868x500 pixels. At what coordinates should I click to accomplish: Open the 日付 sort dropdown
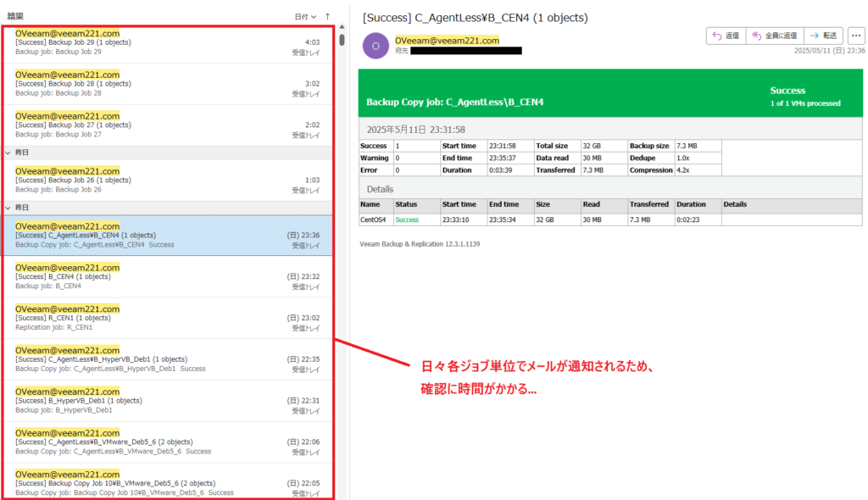(305, 16)
